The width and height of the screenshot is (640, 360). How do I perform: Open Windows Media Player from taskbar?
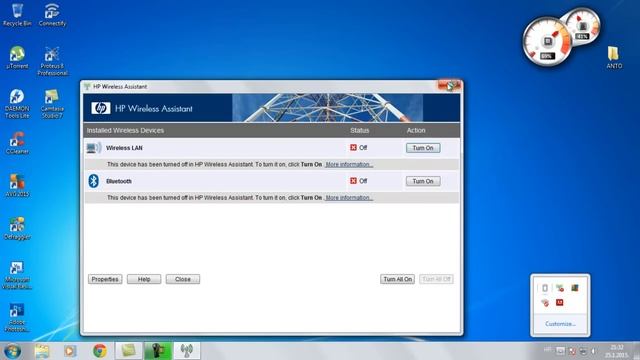click(x=70, y=351)
